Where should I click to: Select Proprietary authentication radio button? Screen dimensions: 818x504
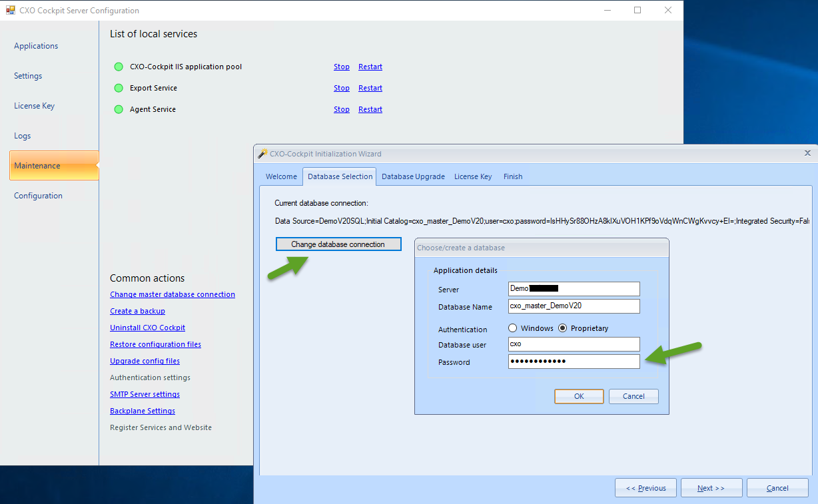[x=563, y=328]
